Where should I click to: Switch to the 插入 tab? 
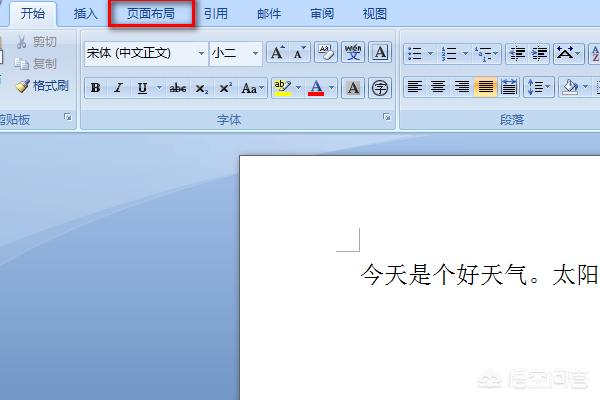tap(86, 14)
